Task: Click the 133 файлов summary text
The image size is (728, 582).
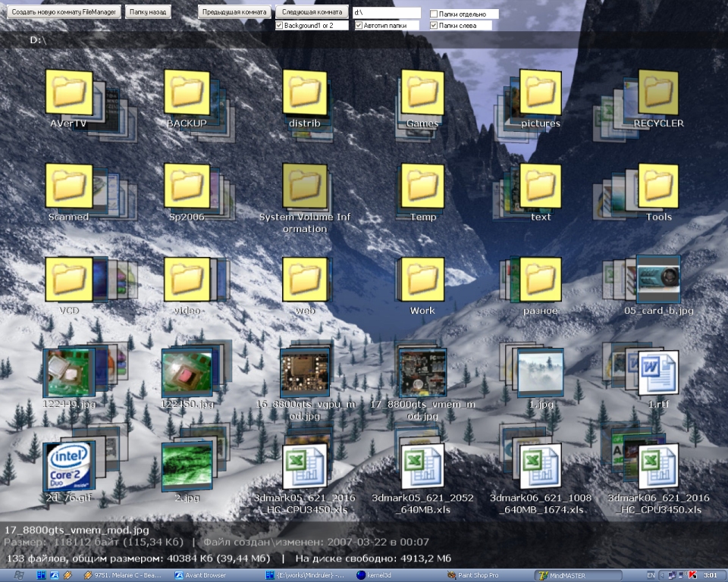Action: tap(138, 559)
